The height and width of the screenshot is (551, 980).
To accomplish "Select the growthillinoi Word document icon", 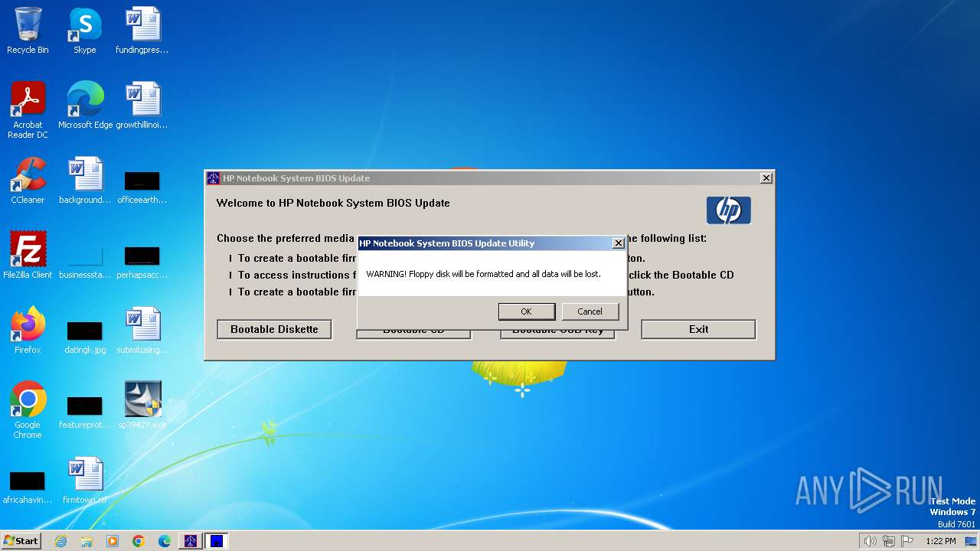I will pos(142,106).
